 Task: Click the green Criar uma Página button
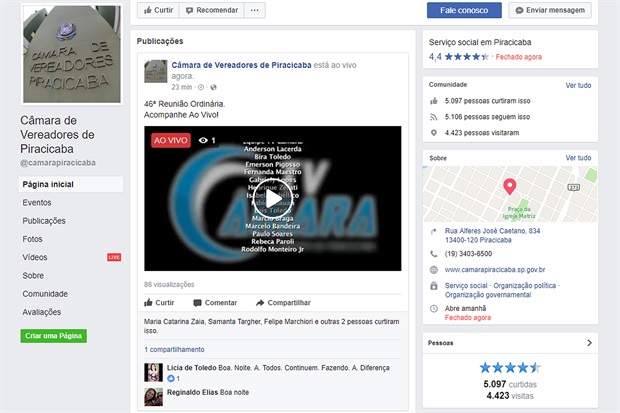[53, 336]
